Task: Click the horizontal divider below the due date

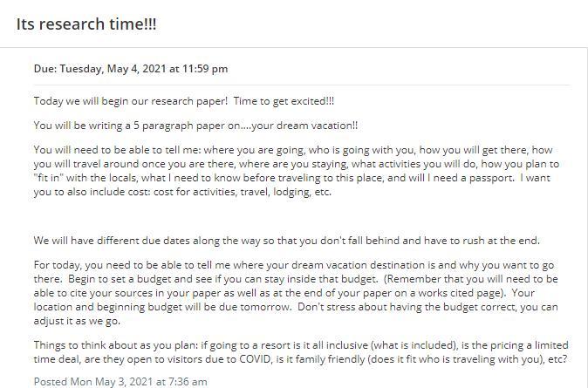Action: pyautogui.click(x=302, y=85)
